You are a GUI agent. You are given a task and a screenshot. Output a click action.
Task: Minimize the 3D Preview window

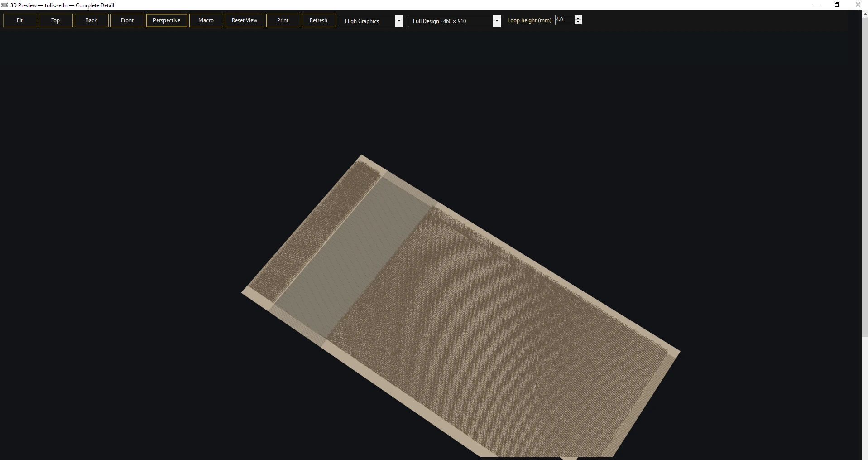[817, 5]
